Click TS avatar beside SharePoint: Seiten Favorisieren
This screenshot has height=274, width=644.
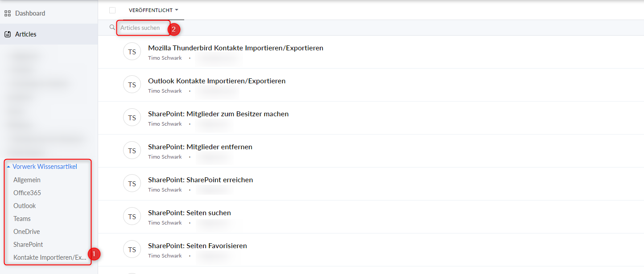point(132,249)
